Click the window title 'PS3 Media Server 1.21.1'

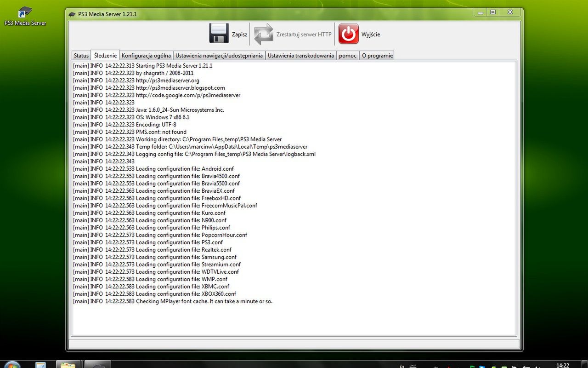[107, 14]
